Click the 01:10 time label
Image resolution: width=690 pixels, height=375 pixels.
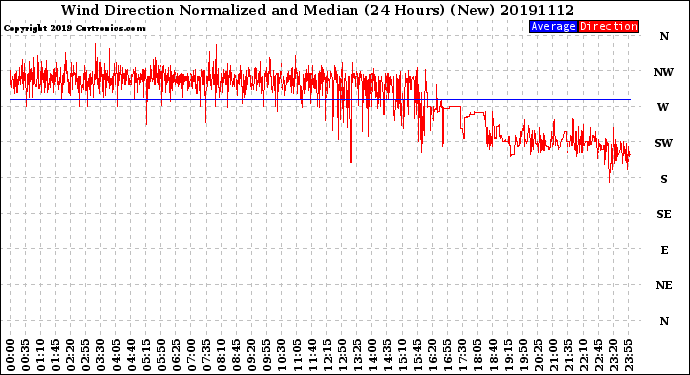pyautogui.click(x=40, y=355)
